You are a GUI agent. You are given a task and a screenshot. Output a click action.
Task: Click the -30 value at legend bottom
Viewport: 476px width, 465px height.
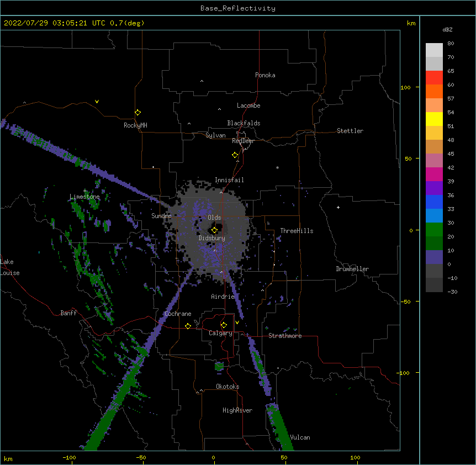[x=452, y=292]
